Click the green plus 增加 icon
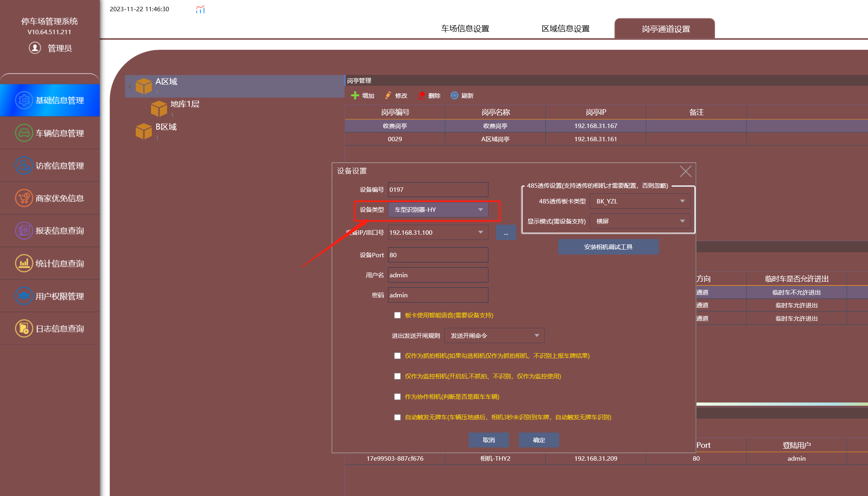The height and width of the screenshot is (496, 868). point(355,96)
